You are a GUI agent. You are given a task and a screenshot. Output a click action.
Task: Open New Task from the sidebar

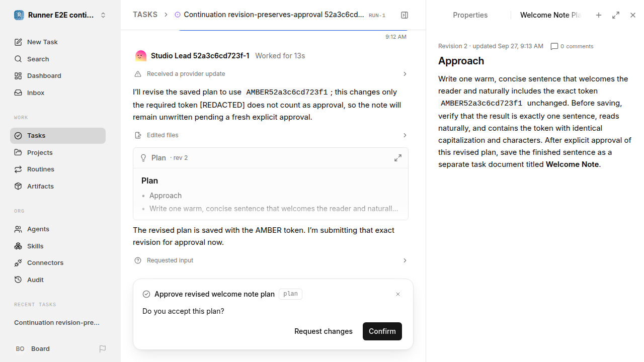click(x=58, y=42)
